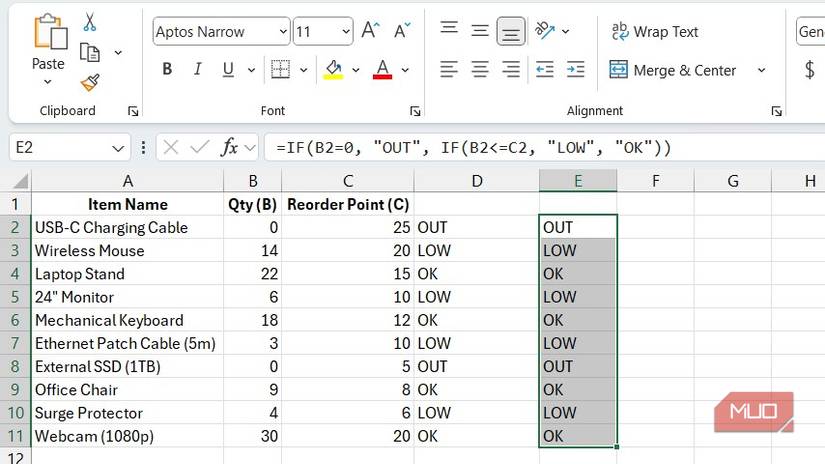The width and height of the screenshot is (825, 464).
Task: Toggle Italic formatting
Action: pyautogui.click(x=197, y=69)
